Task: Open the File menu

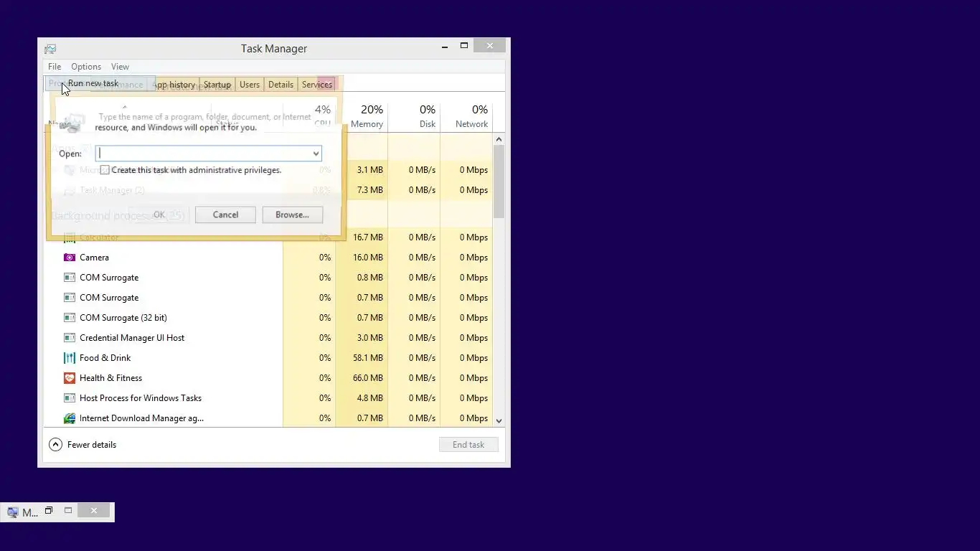Action: pyautogui.click(x=55, y=67)
